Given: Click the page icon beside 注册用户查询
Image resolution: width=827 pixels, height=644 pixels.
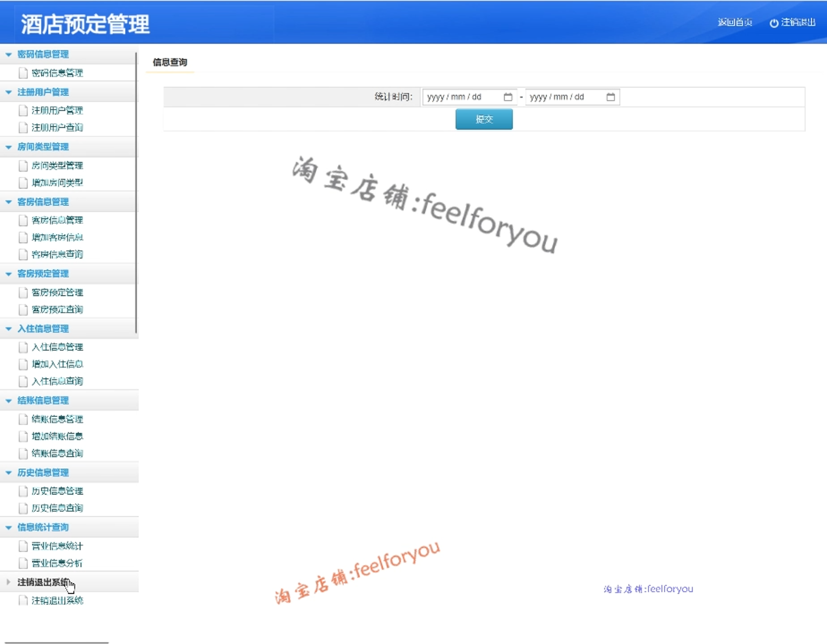Looking at the screenshot, I should point(23,128).
